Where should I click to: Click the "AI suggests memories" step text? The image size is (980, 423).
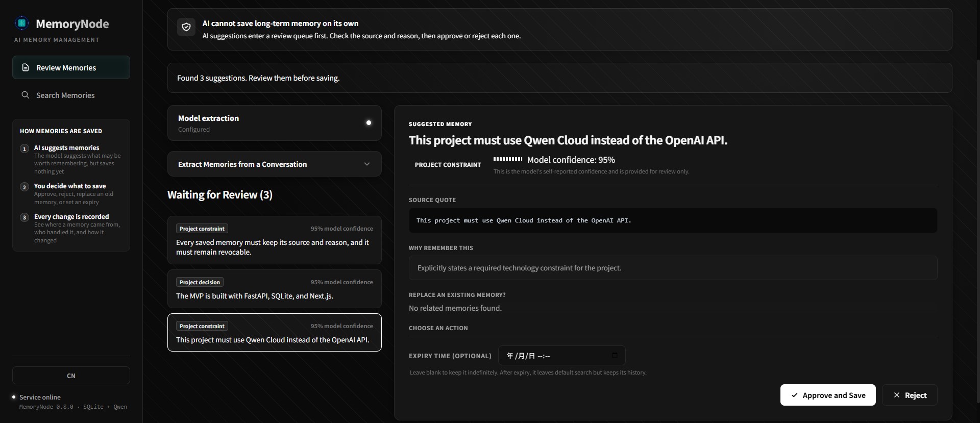(67, 148)
